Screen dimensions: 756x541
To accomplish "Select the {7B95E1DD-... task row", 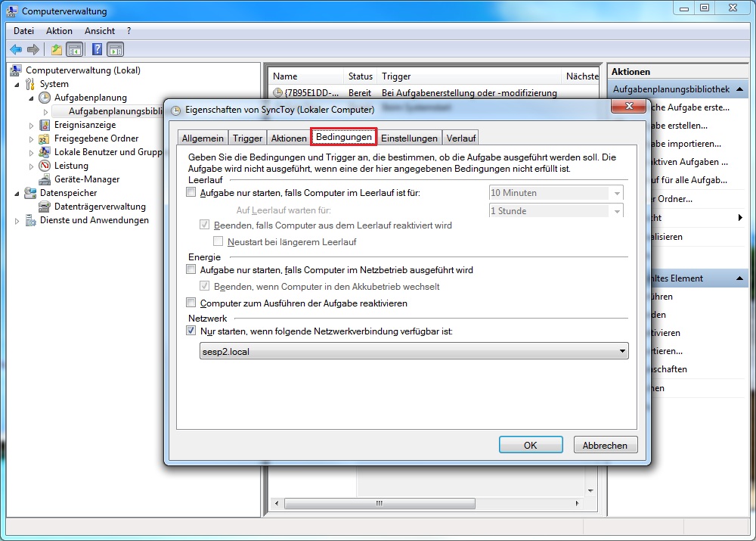I will pyautogui.click(x=434, y=92).
